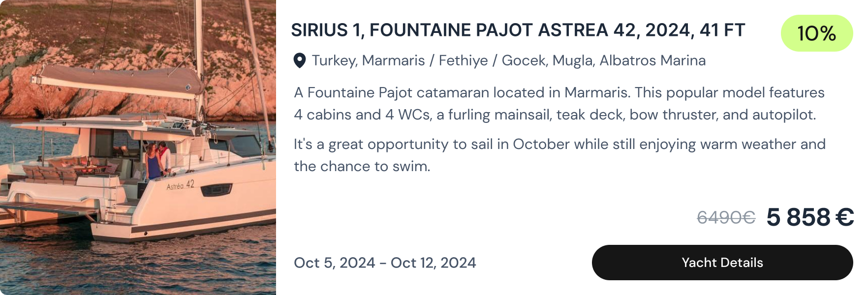Viewport: 868px width, 295px height.
Task: Click the dark hull window on the catamaran
Action: pos(216,190)
